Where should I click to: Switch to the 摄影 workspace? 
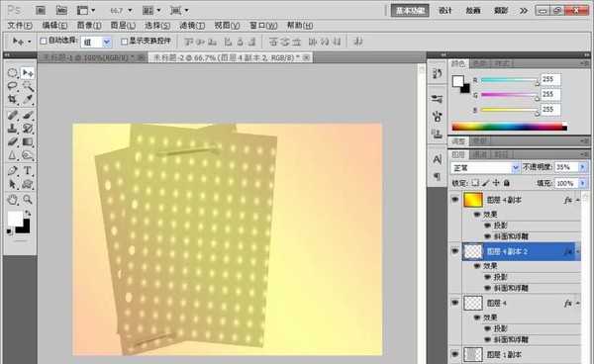click(500, 11)
